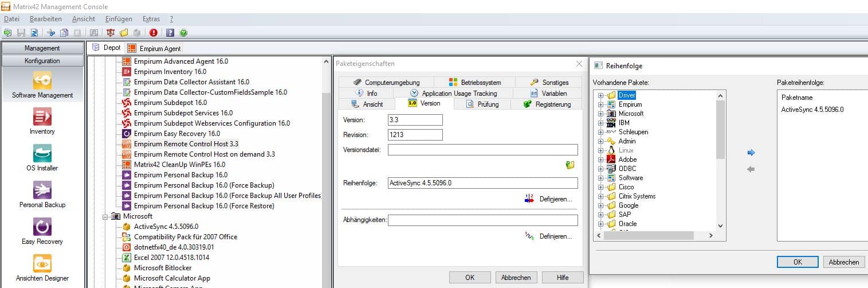Click the green arrow toolbar icon
Viewport: 868px width, 288px height.
point(7,33)
